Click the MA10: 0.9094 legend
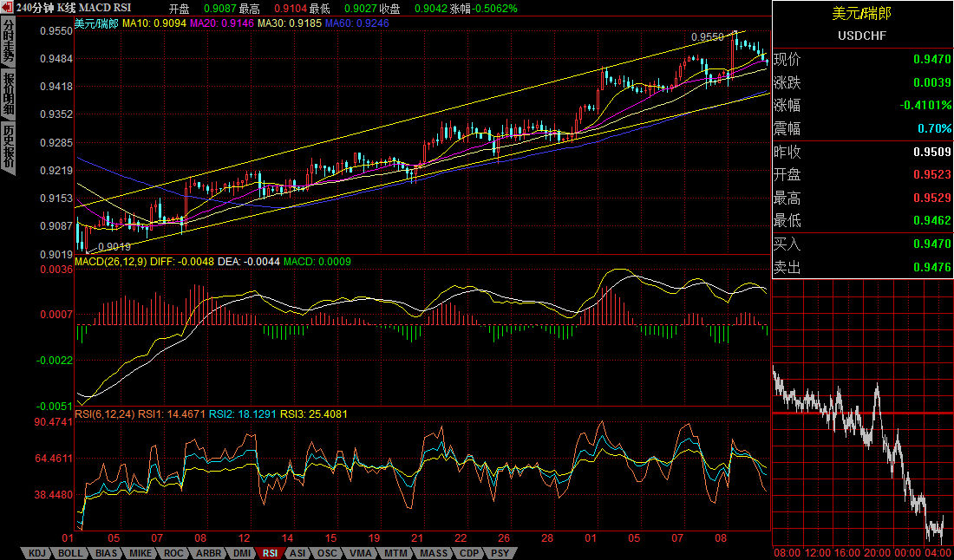 pyautogui.click(x=155, y=23)
